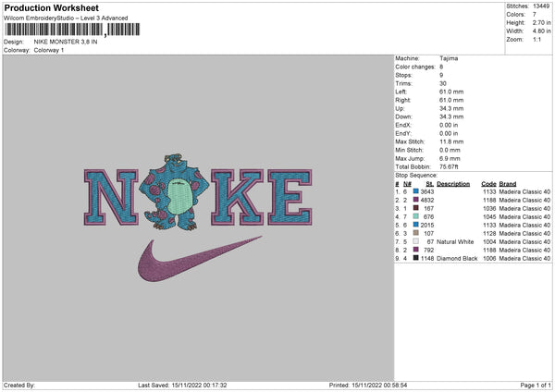The width and height of the screenshot is (555, 392).
Task: Click the height value "2.70 in"
Action: click(x=541, y=22)
